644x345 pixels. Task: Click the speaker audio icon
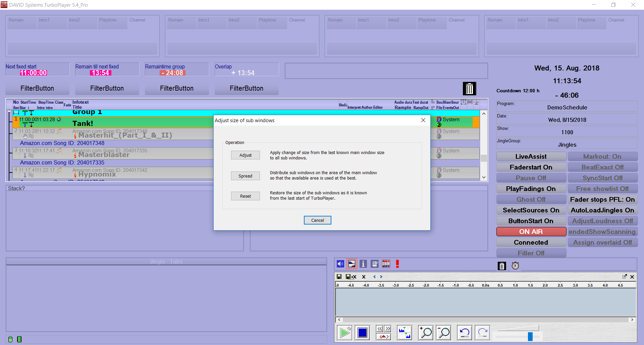coord(340,264)
